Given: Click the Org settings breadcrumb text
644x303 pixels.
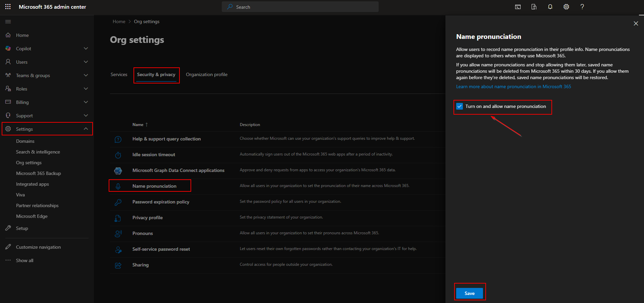Looking at the screenshot, I should [x=147, y=21].
